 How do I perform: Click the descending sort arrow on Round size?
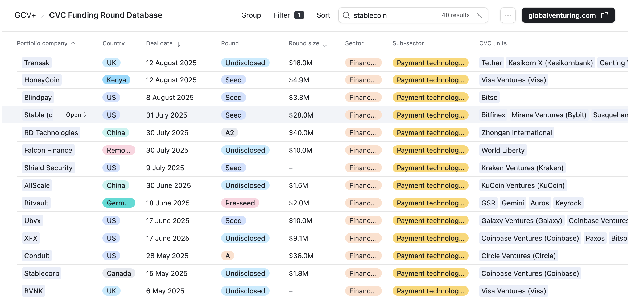coord(325,44)
